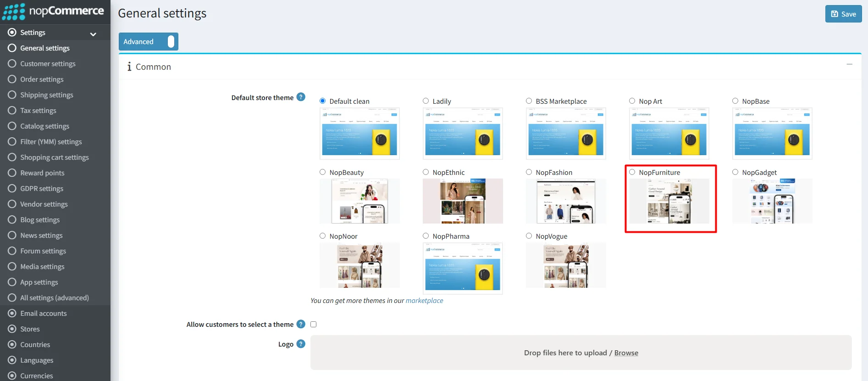The width and height of the screenshot is (868, 381).
Task: Select the NopBase theme radio button
Action: (735, 101)
